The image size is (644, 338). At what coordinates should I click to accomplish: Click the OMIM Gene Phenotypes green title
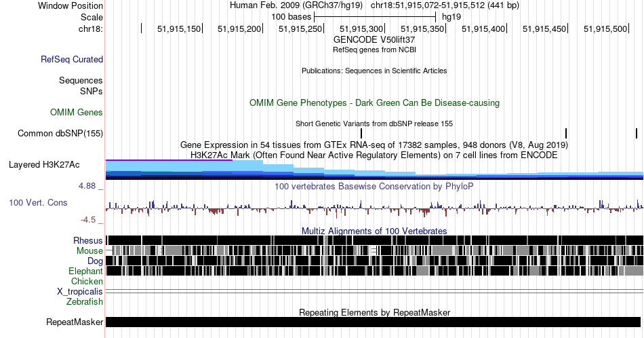point(375,102)
